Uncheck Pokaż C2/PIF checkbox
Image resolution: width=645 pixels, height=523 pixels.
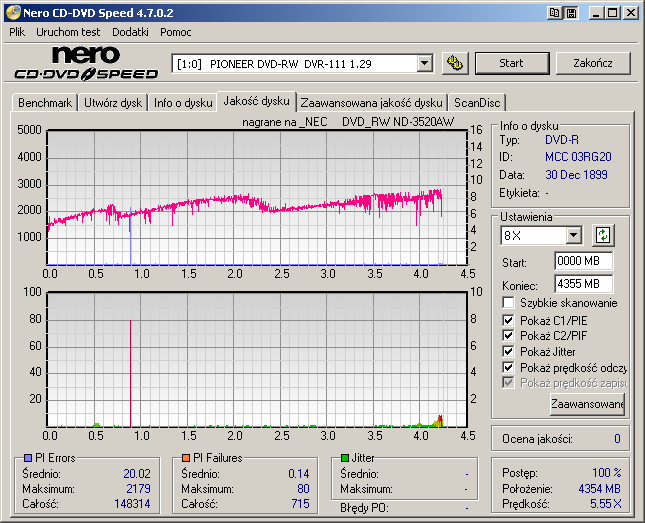click(x=508, y=335)
